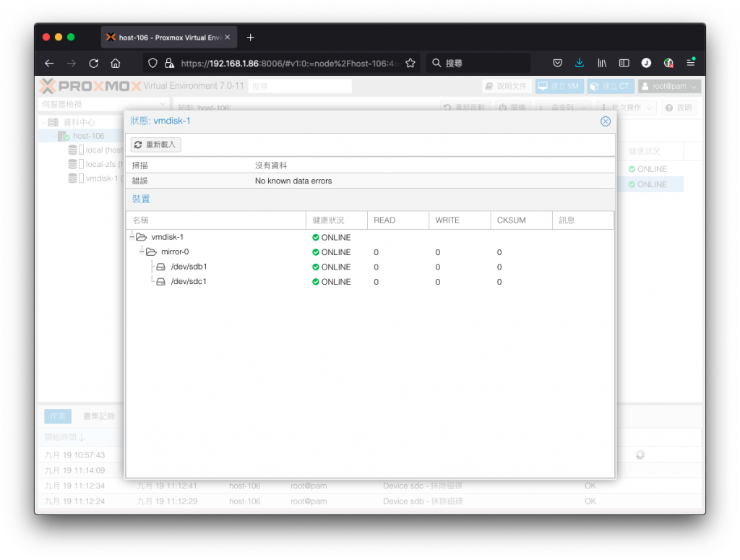
Task: Open the 命令列 shell dropdown
Action: coord(562,108)
